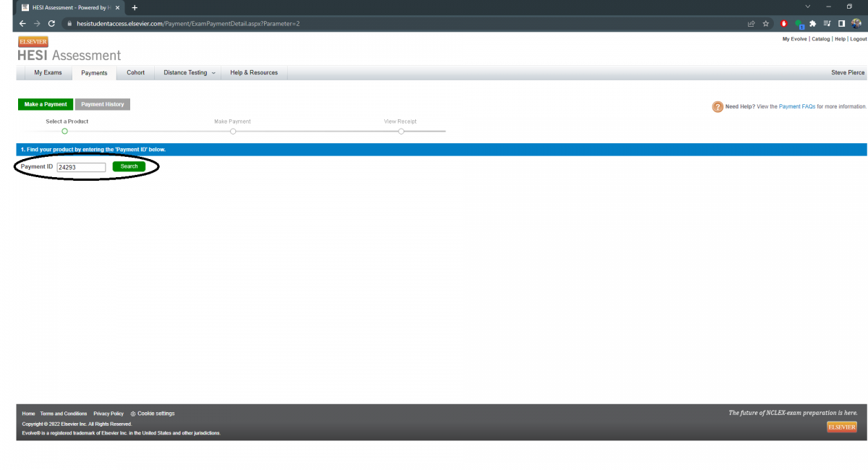The image size is (868, 470).
Task: Click the browser address bar URL
Action: 188,23
